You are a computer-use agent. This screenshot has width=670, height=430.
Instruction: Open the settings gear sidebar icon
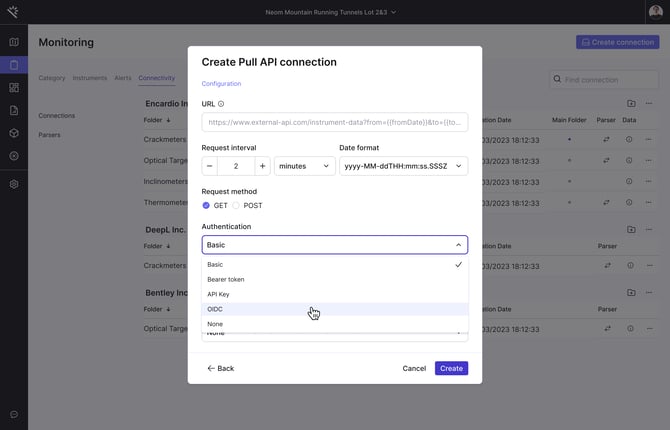coord(14,184)
